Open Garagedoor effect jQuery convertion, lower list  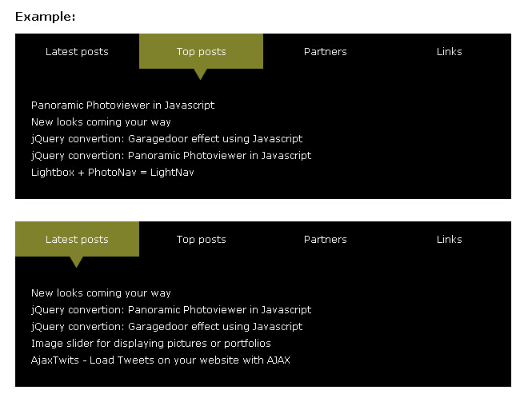(x=166, y=326)
